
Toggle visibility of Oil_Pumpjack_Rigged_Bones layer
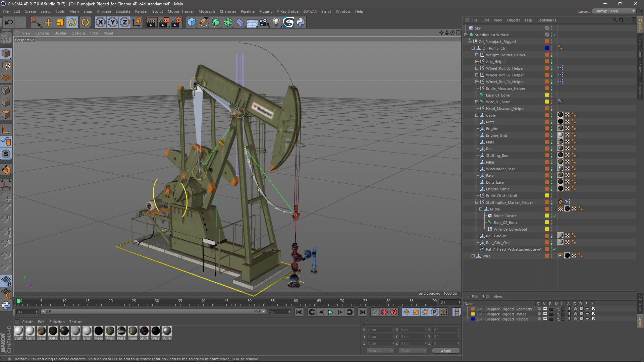tap(545, 314)
